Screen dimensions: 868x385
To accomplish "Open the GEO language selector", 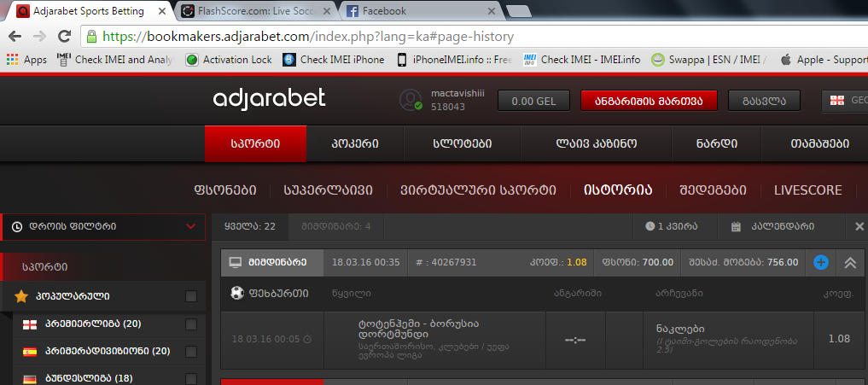I will pos(845,101).
